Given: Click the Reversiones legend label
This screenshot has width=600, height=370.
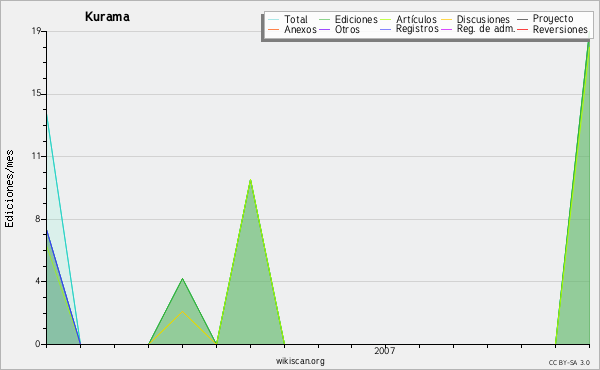Looking at the screenshot, I should [560, 29].
